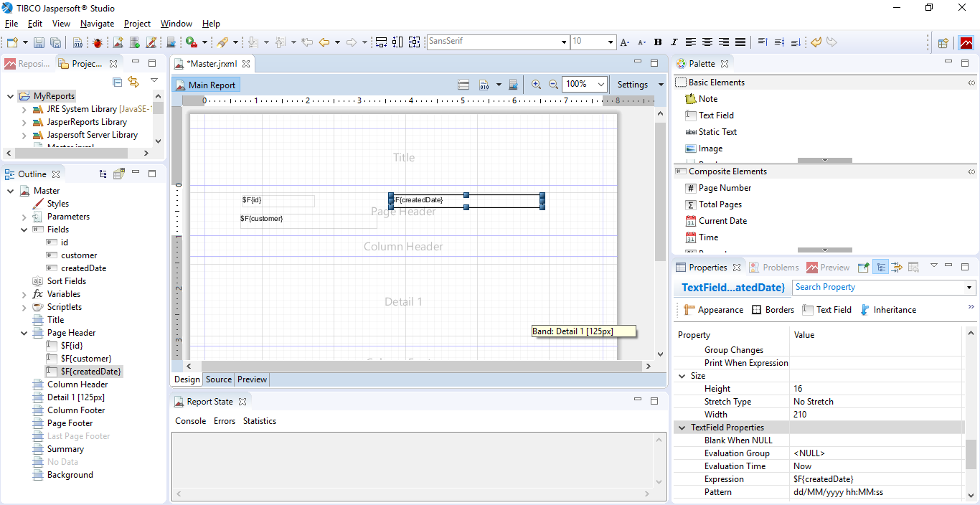Pick the Image element in Palette
The height and width of the screenshot is (505, 980).
[710, 148]
